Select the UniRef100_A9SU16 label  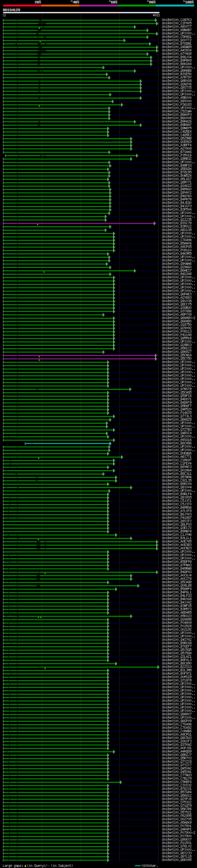click(177, 440)
